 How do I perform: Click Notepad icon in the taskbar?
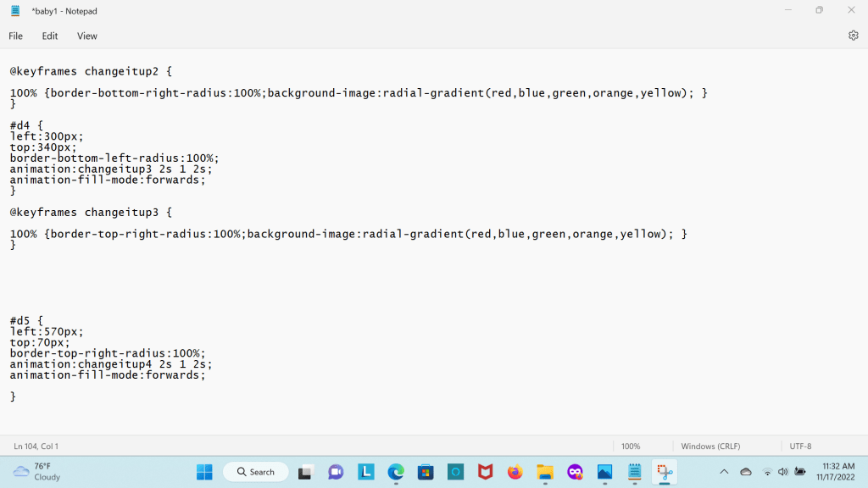click(x=634, y=472)
